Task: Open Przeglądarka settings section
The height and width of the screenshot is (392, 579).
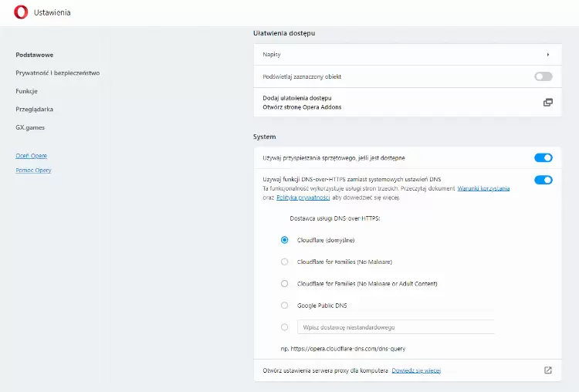Action: [34, 110]
